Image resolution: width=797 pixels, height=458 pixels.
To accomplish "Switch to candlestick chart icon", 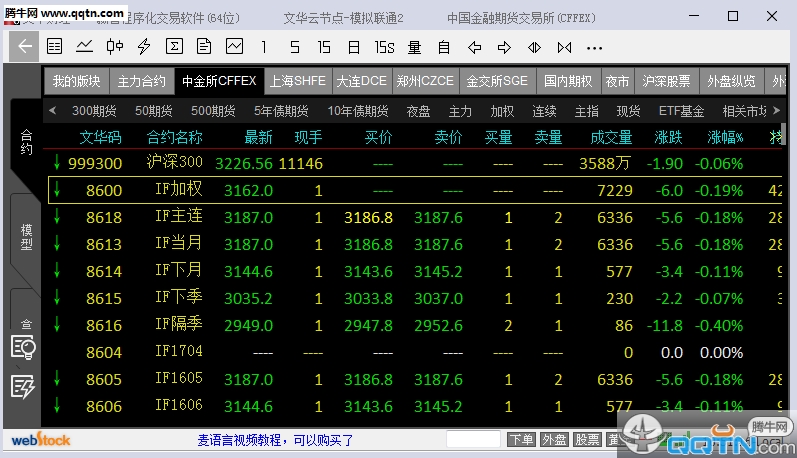I will pos(114,47).
